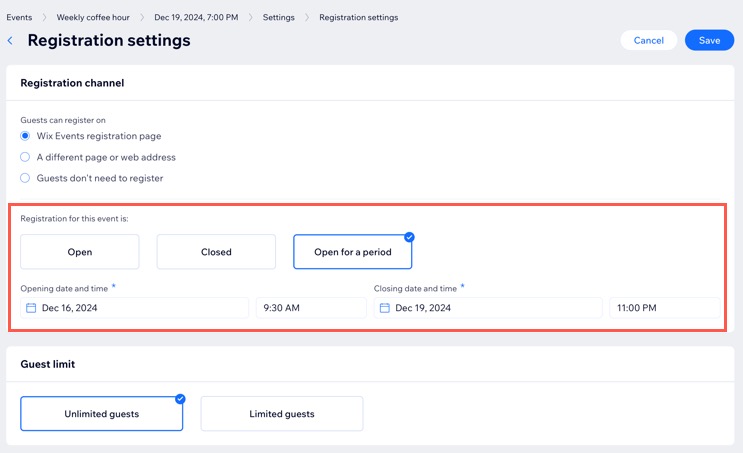Open the 9:30 AM opening time dropdown

pos(311,308)
